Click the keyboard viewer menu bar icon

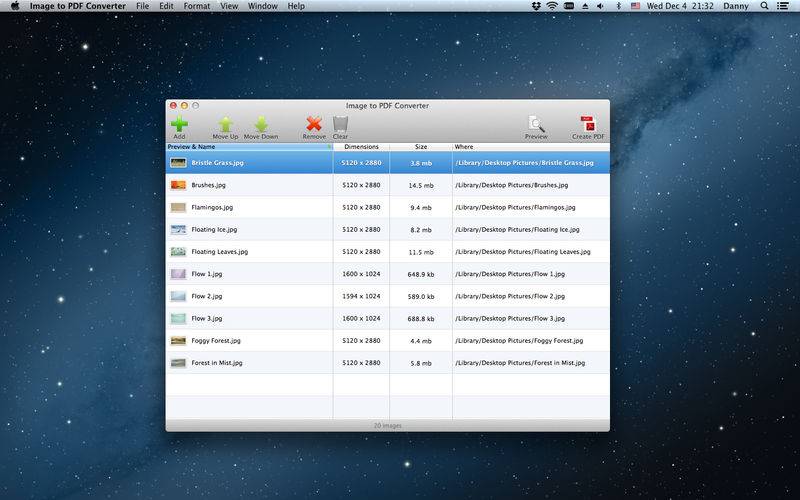[x=569, y=6]
